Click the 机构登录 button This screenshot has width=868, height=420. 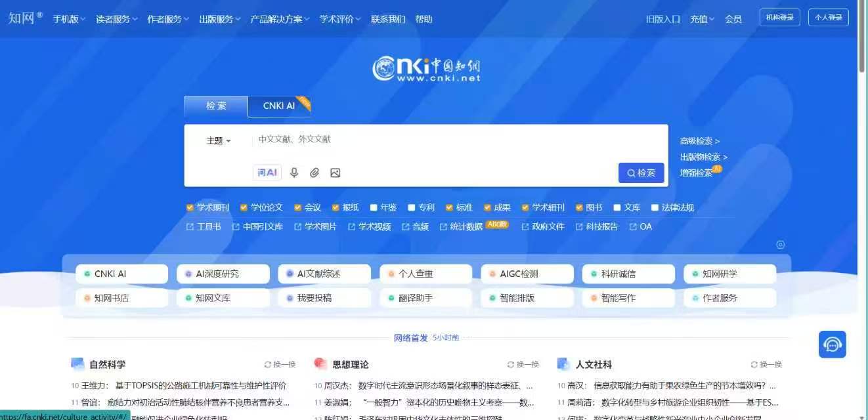click(780, 18)
